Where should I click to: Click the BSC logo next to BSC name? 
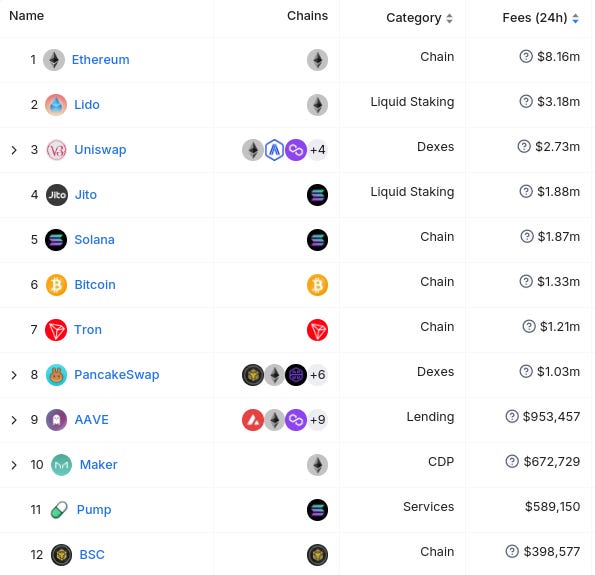click(61, 555)
